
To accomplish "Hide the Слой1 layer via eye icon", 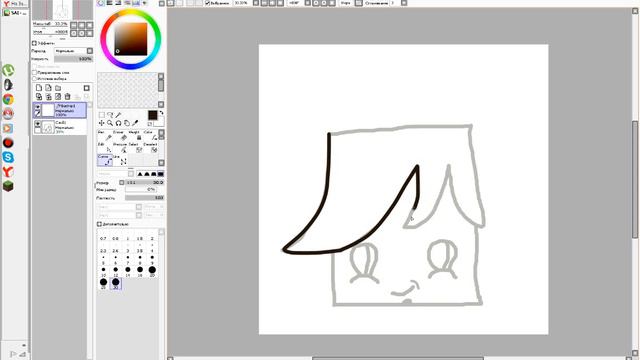I will pos(38,124).
